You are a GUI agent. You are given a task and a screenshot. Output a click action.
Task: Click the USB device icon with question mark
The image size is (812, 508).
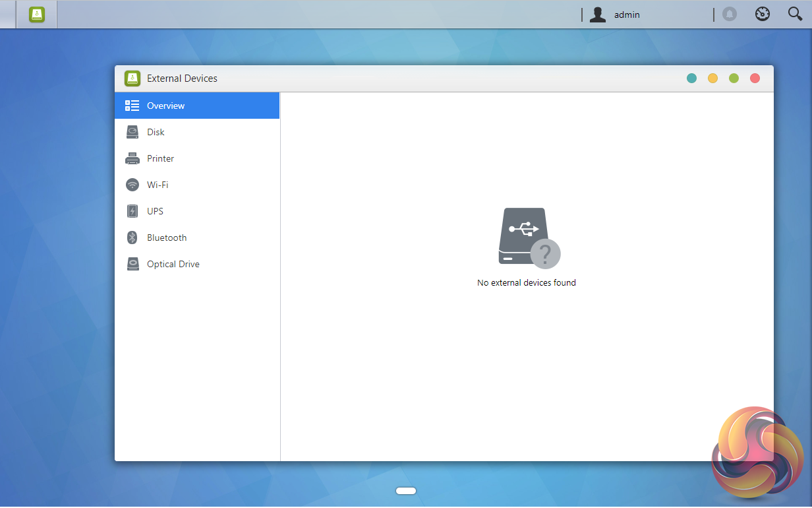click(x=527, y=238)
